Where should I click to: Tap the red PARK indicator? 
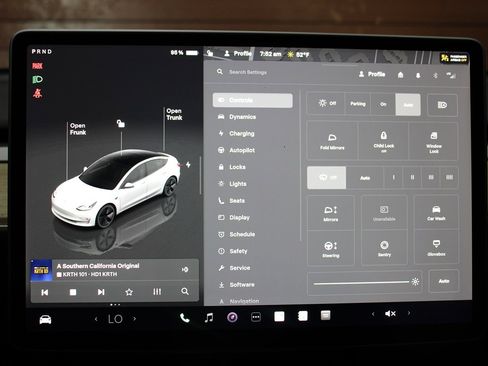37,66
